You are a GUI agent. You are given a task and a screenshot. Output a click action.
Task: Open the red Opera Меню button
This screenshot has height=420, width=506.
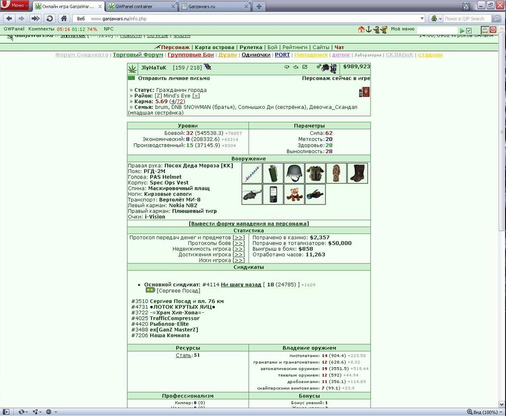pos(15,5)
